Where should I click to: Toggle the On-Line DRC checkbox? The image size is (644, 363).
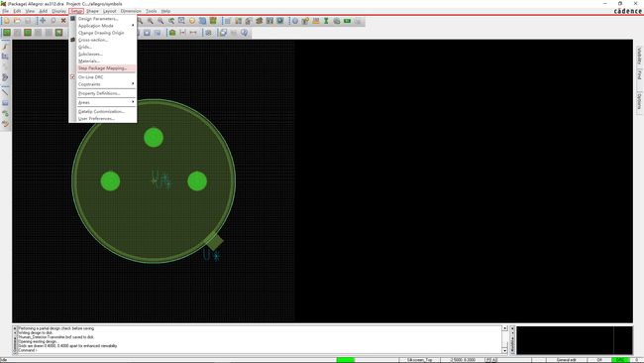point(72,77)
